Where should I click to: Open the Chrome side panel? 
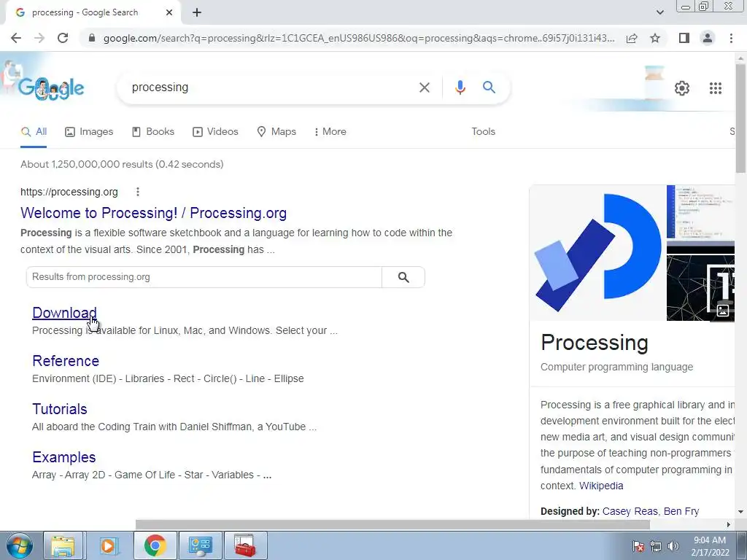684,38
